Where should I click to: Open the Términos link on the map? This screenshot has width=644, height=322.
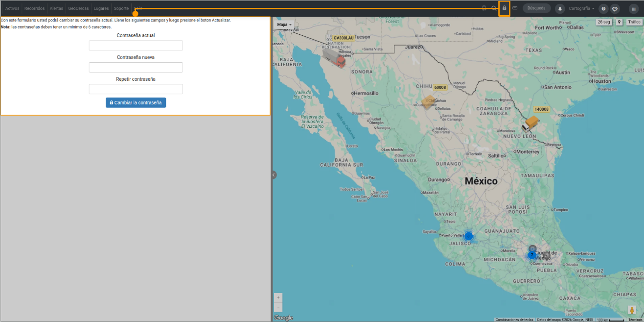[635, 320]
